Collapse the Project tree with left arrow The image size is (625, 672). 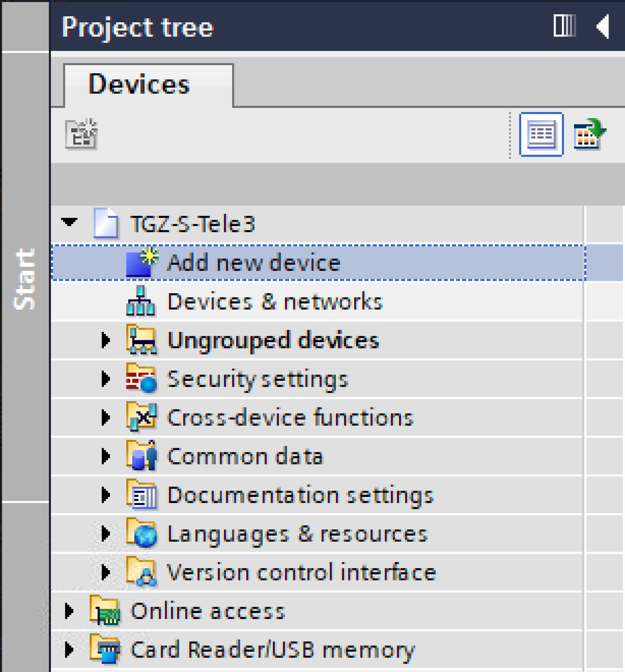tap(603, 26)
